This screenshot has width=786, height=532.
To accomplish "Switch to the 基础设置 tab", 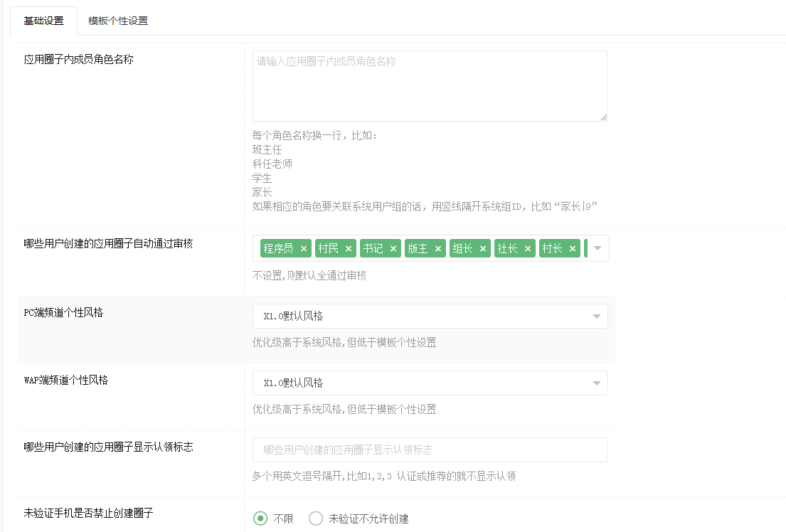I will tap(44, 21).
